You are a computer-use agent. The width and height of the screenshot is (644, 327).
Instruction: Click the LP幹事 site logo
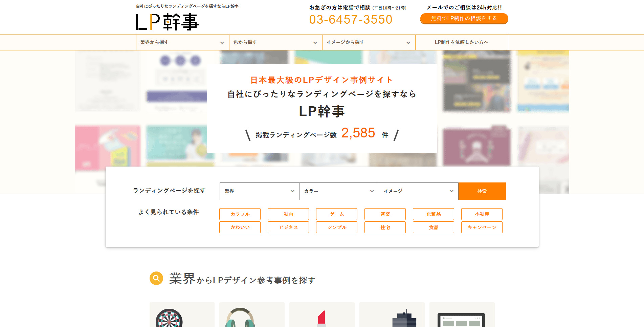click(x=167, y=22)
